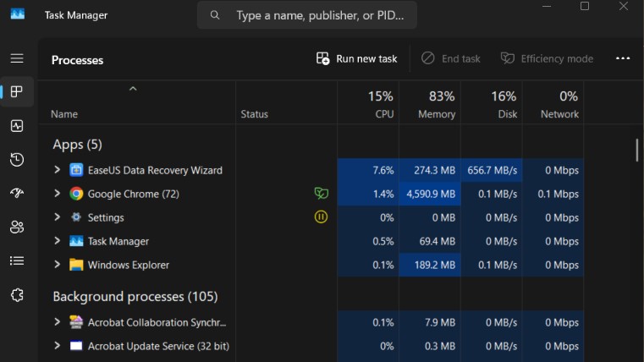Image resolution: width=644 pixels, height=362 pixels.
Task: Click Run new task
Action: pyautogui.click(x=356, y=58)
